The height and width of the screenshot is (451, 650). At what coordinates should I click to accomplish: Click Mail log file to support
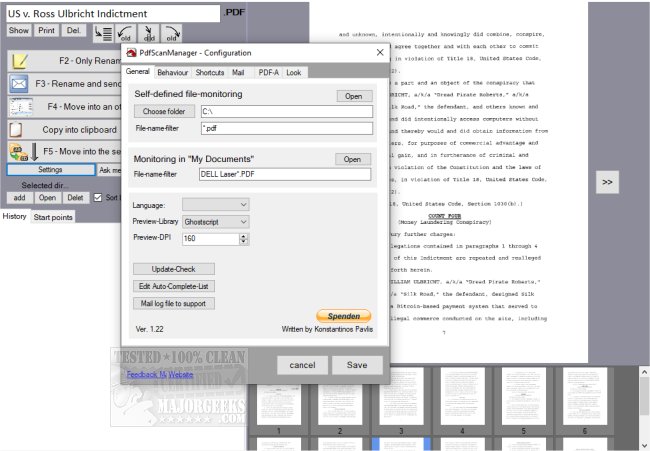tap(174, 303)
